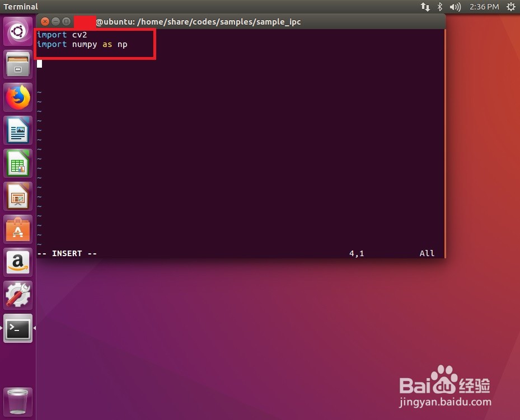Click the minimize button on the terminal

(x=56, y=21)
